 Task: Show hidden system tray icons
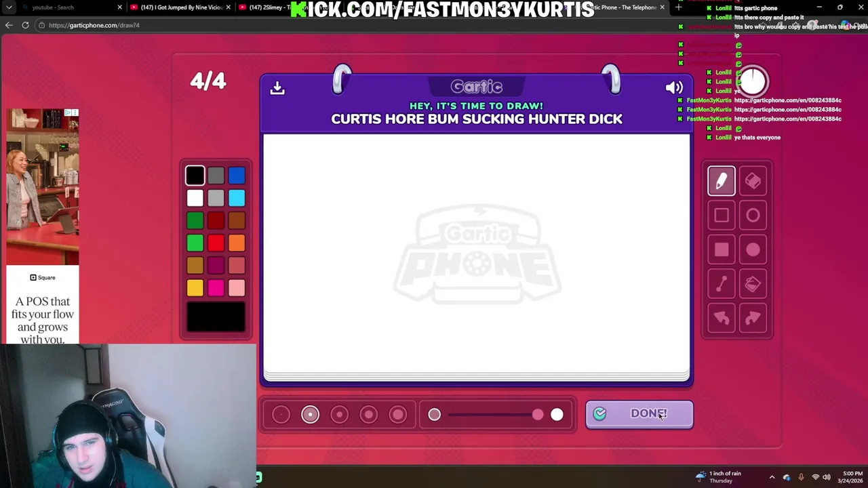coord(772,477)
